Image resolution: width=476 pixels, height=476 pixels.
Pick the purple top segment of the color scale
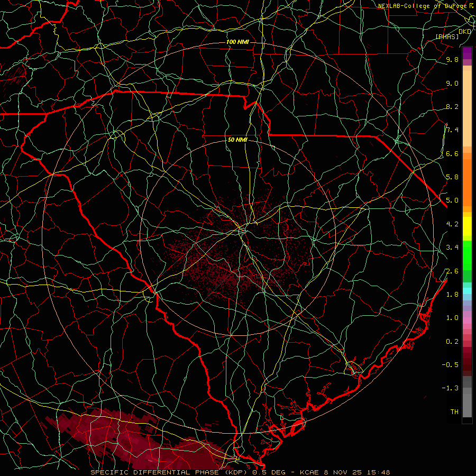click(467, 53)
